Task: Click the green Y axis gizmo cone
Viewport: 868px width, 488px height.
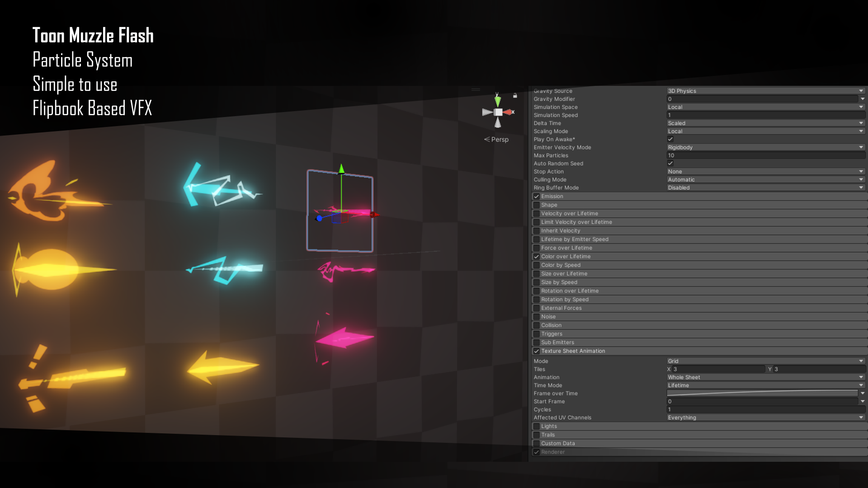Action: (x=497, y=101)
